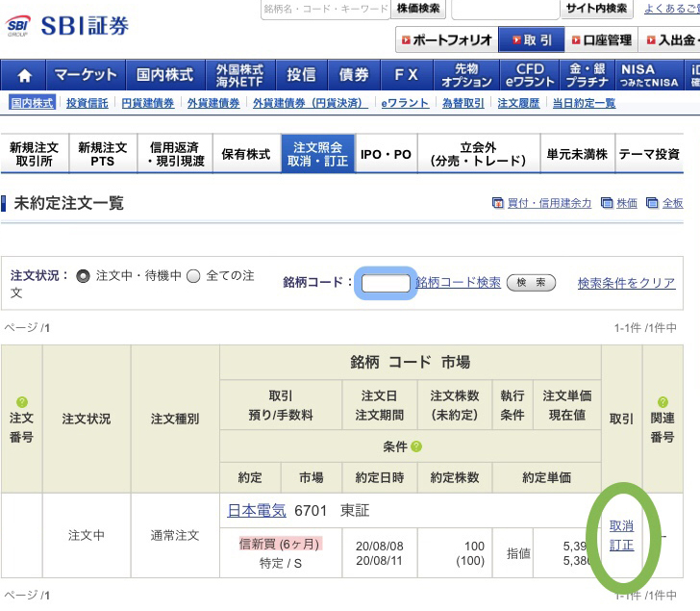Click 当日約定一覧 link
700x611 pixels.
584,103
